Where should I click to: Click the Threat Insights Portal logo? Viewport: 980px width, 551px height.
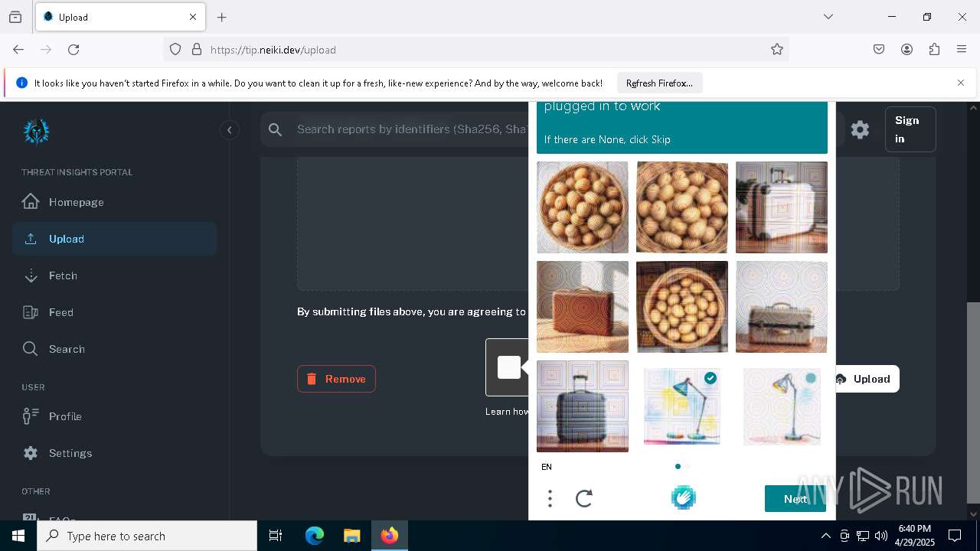click(x=36, y=132)
